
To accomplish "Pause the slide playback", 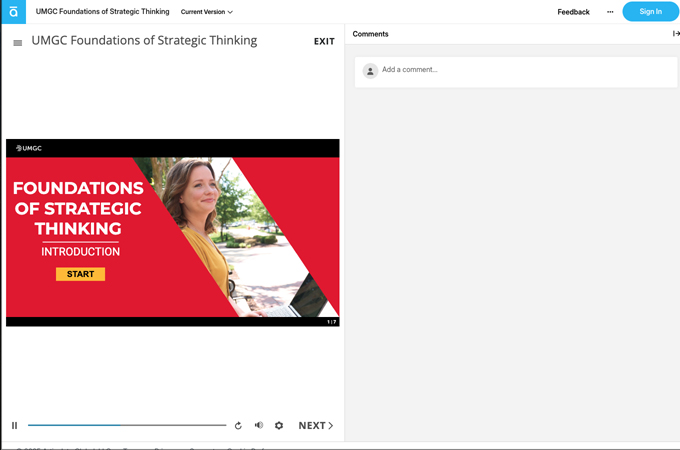I will coord(14,425).
